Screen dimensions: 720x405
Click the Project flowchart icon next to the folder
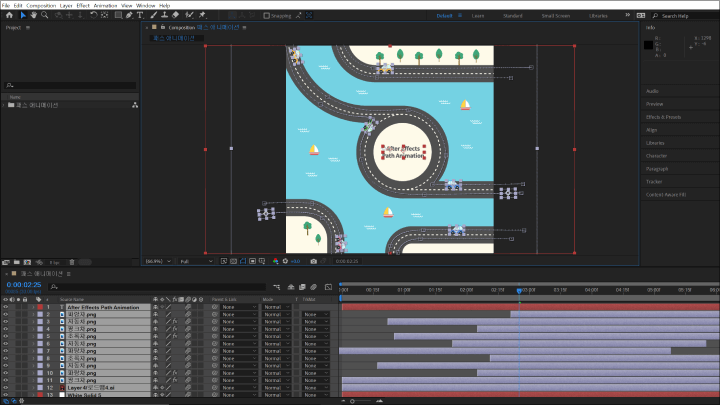point(135,105)
